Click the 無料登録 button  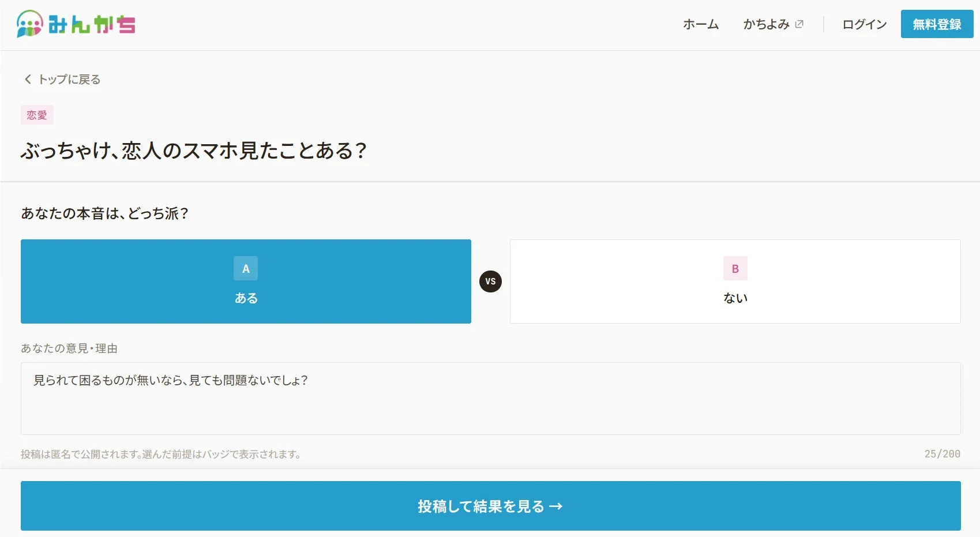(x=937, y=24)
